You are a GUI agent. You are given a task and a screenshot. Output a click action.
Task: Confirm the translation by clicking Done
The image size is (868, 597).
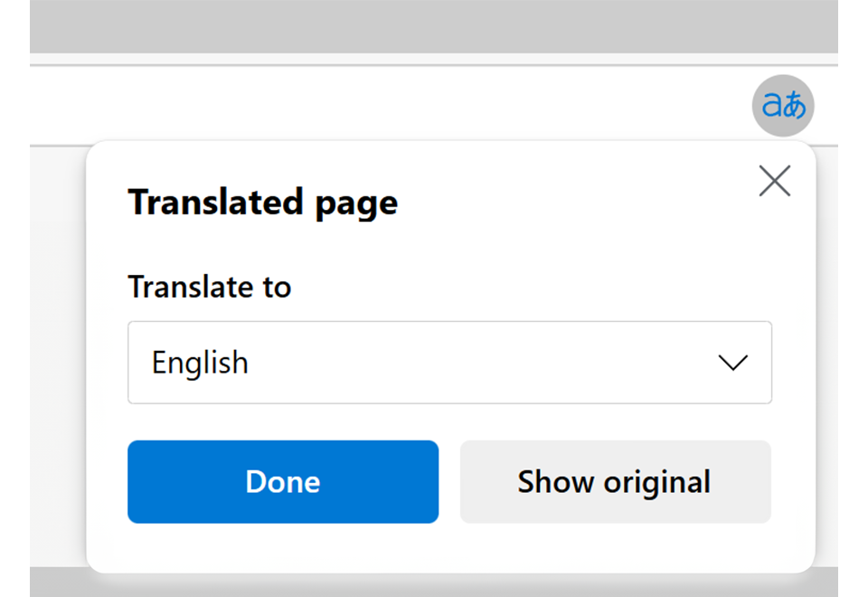click(282, 481)
